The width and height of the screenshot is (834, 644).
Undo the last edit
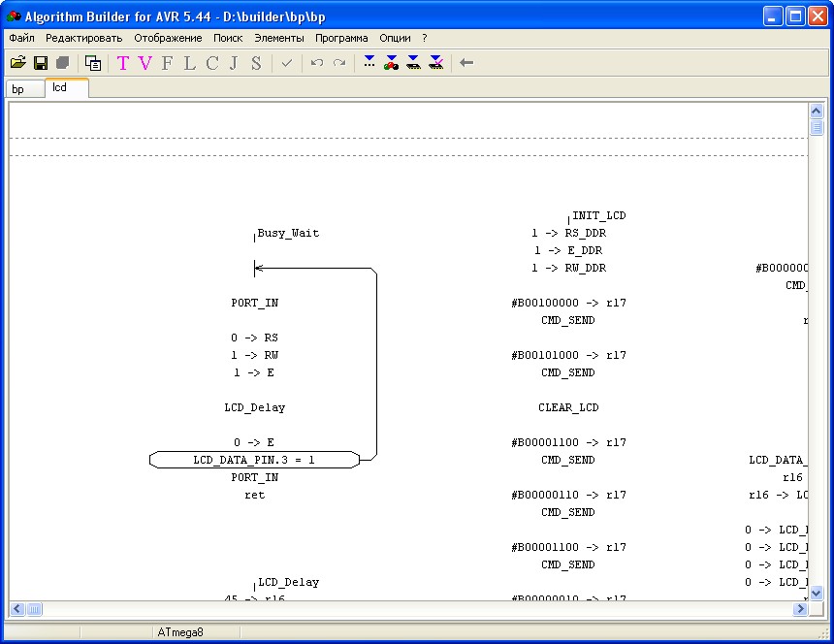317,63
